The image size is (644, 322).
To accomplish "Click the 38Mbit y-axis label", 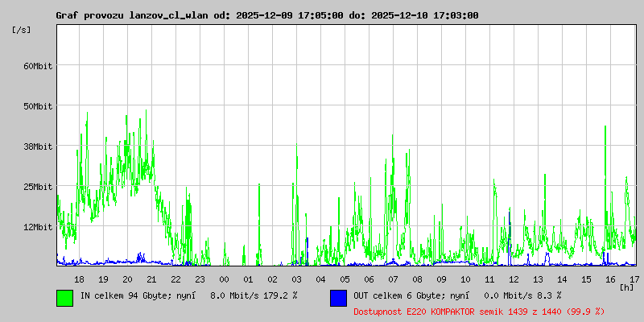I will coord(37,147).
